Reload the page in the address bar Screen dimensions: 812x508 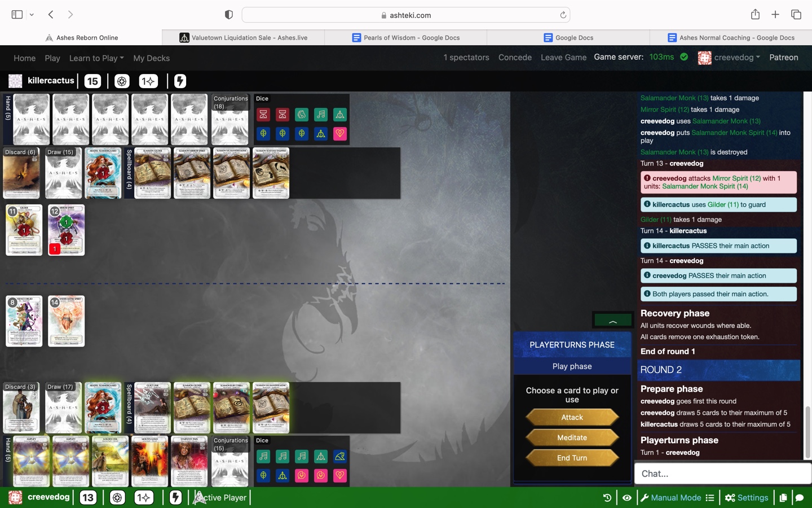click(x=563, y=15)
